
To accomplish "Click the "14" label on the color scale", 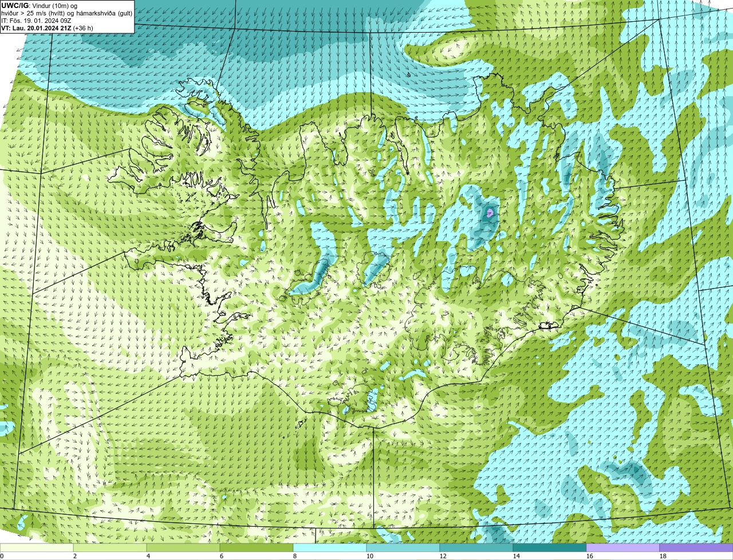I will click(x=517, y=556).
